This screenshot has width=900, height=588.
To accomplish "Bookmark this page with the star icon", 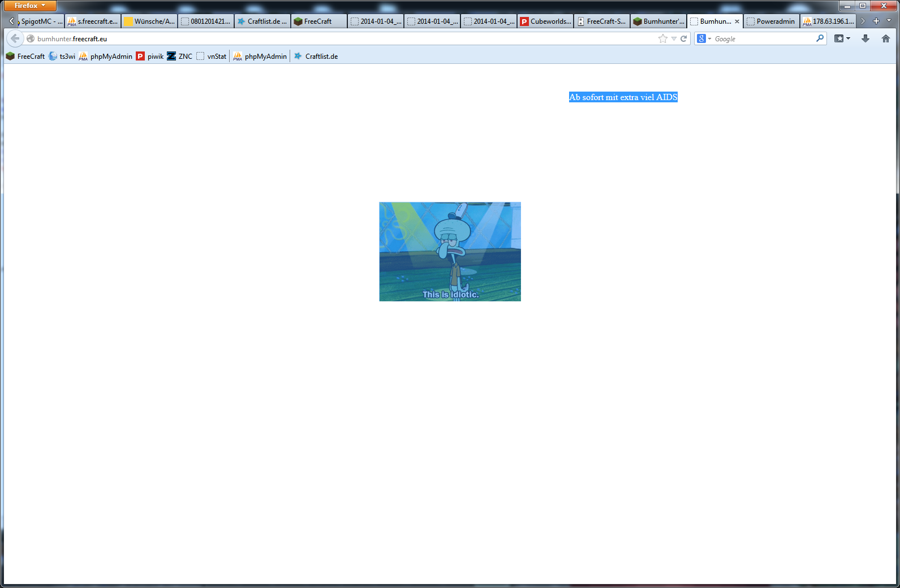I will pyautogui.click(x=663, y=38).
